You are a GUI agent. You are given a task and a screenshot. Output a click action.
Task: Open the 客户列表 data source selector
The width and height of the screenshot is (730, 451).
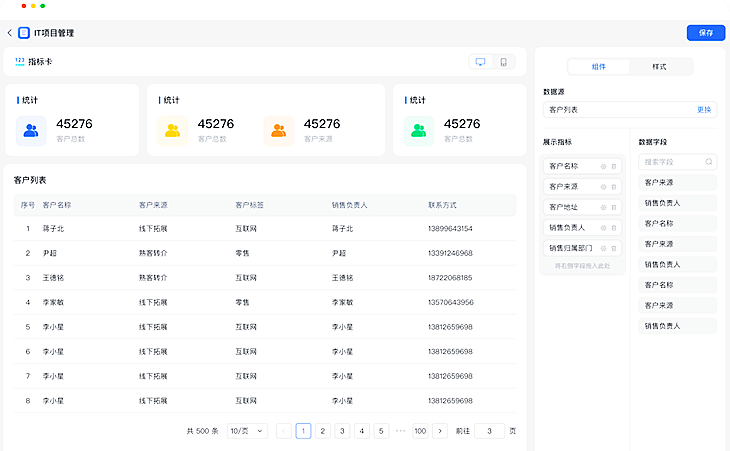point(630,110)
